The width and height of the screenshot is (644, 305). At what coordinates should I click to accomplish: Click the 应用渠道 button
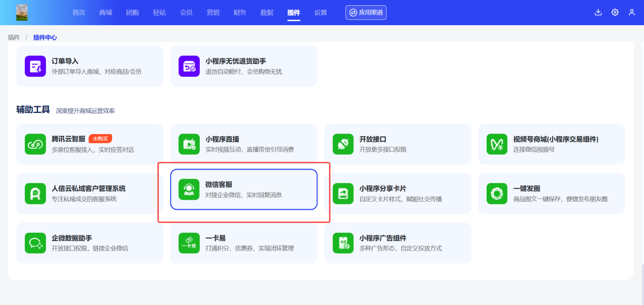[366, 13]
